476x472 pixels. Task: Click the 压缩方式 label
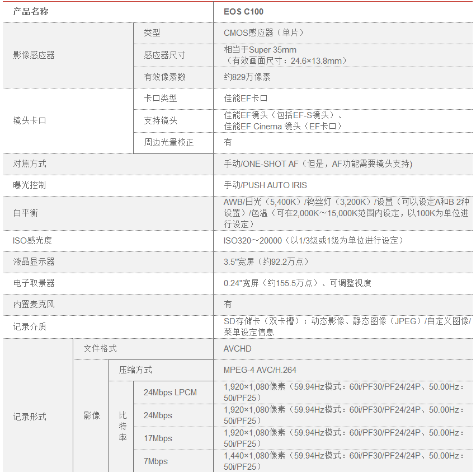pyautogui.click(x=135, y=370)
